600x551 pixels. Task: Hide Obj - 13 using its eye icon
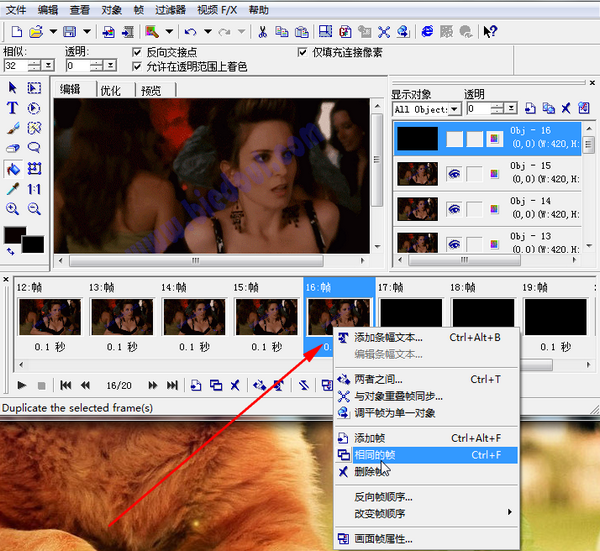[x=454, y=244]
